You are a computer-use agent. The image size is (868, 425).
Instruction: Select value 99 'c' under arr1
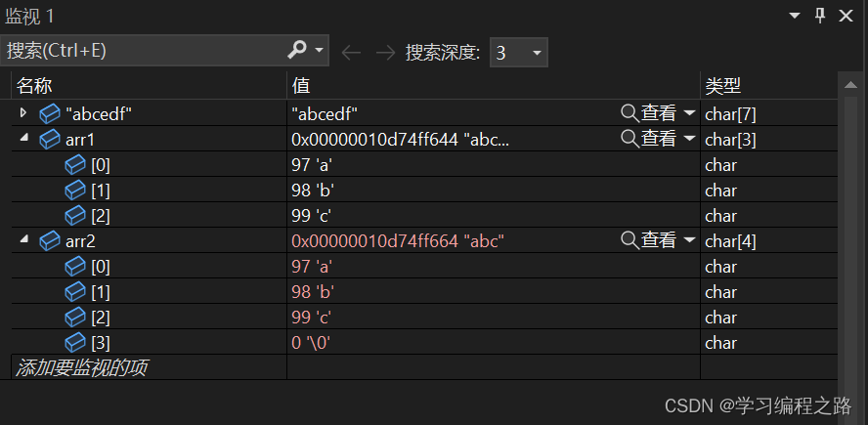click(312, 216)
